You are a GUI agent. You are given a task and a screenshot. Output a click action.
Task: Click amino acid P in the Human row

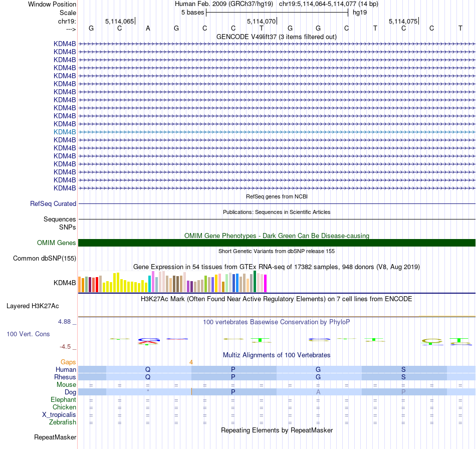point(233,369)
